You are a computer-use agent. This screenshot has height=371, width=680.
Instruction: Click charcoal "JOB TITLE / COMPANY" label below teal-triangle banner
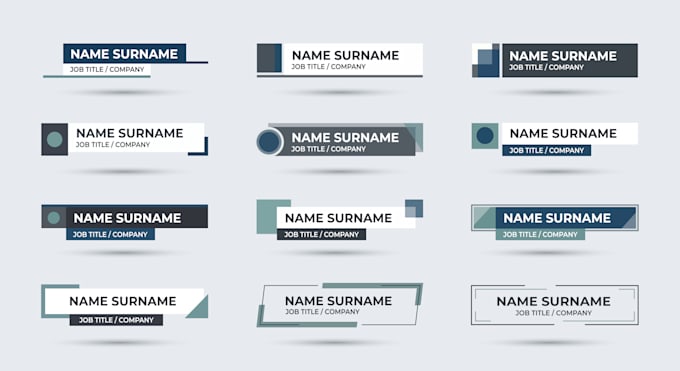[x=116, y=320]
